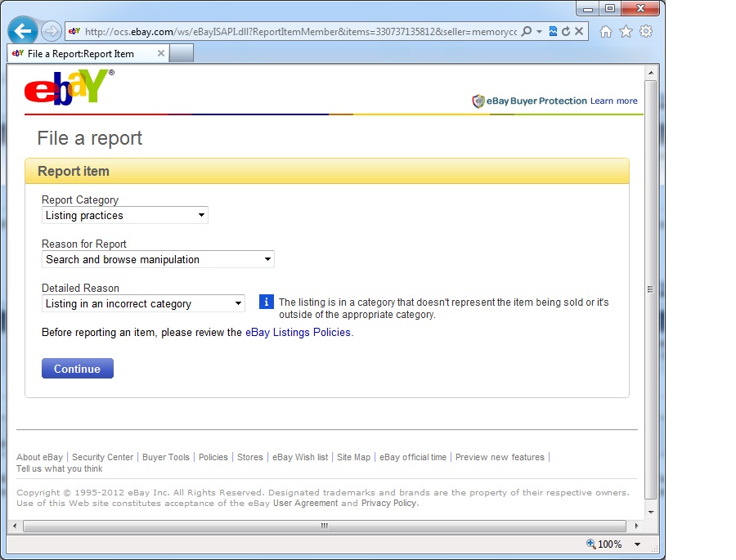Open the eBay Listings Policies link
The width and height of the screenshot is (736, 560).
coord(298,333)
